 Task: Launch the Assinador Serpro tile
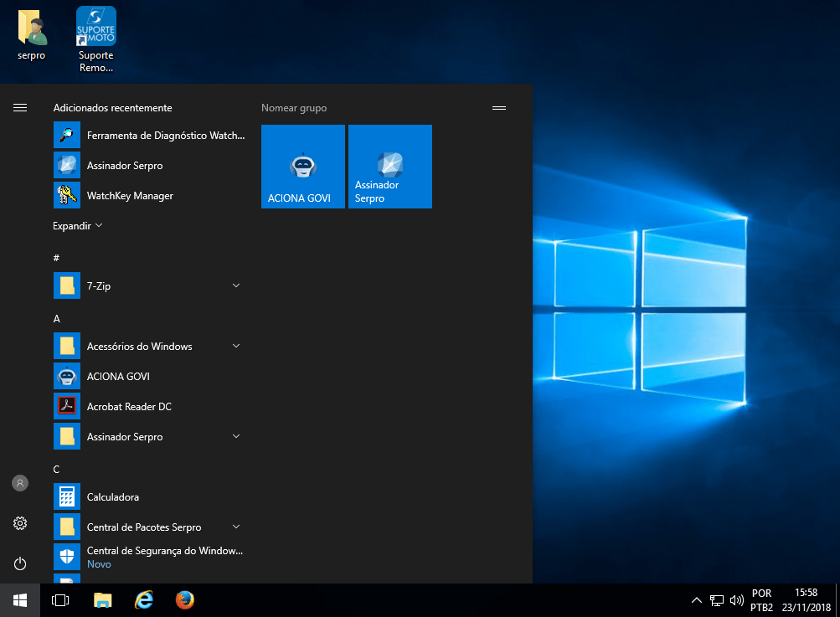389,167
